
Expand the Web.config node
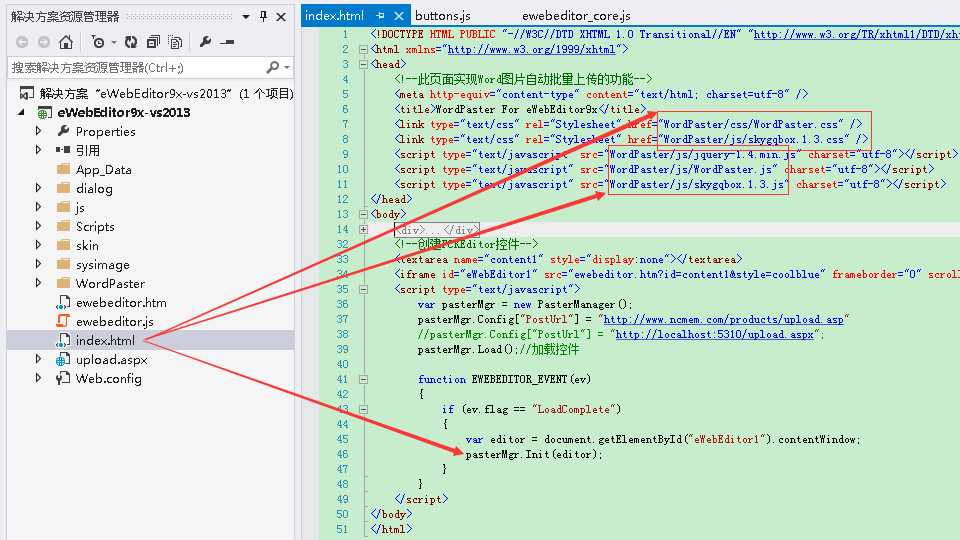coord(39,378)
